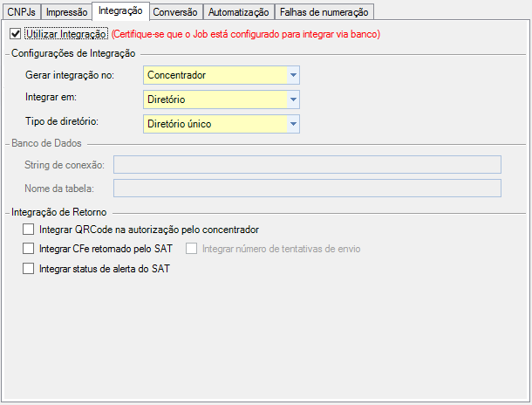Open the Integrar em dropdown
This screenshot has height=405, width=532.
tap(293, 100)
